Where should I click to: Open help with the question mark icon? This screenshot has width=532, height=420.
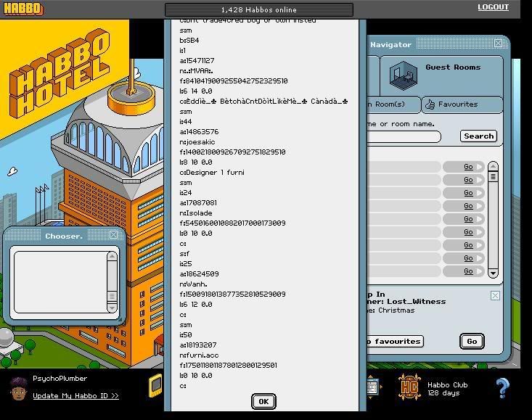(502, 388)
